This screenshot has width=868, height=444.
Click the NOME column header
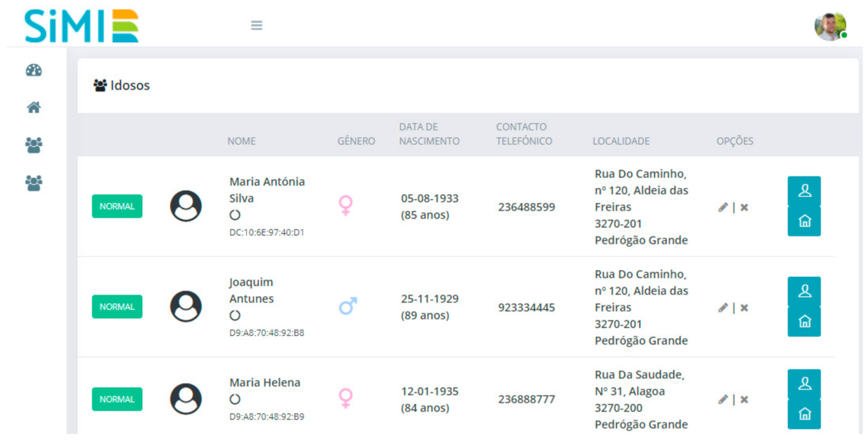click(x=242, y=141)
